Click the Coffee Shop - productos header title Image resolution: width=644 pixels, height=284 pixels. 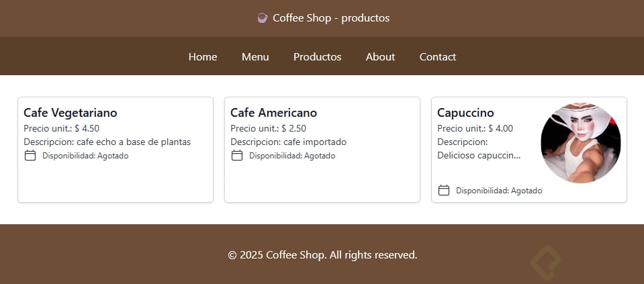[330, 18]
